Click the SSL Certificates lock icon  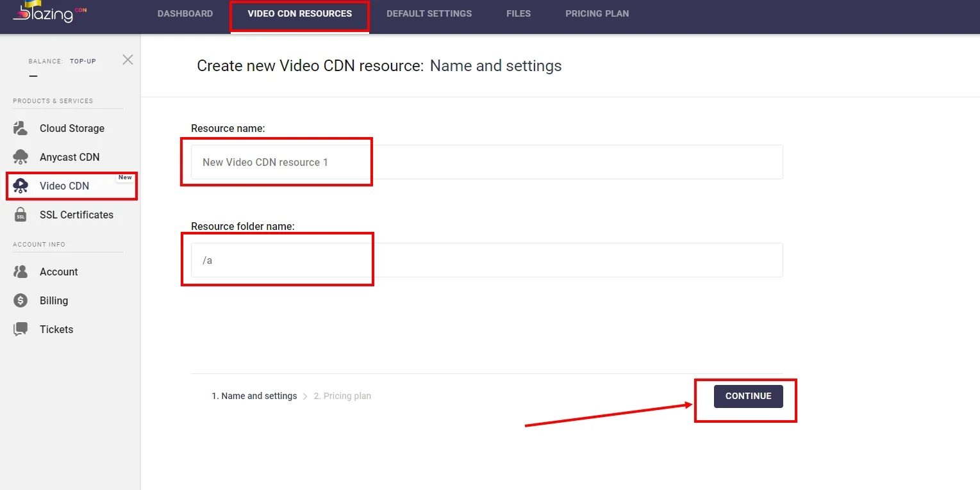pyautogui.click(x=21, y=215)
